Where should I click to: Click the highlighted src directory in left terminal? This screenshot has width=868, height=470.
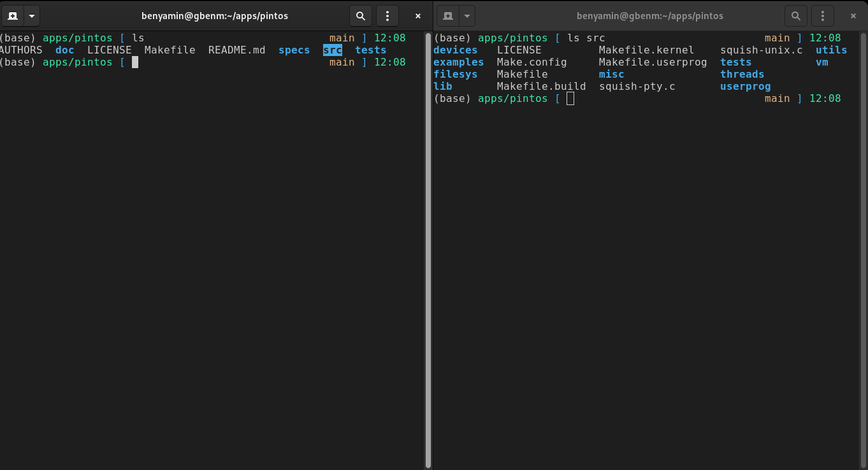point(333,50)
